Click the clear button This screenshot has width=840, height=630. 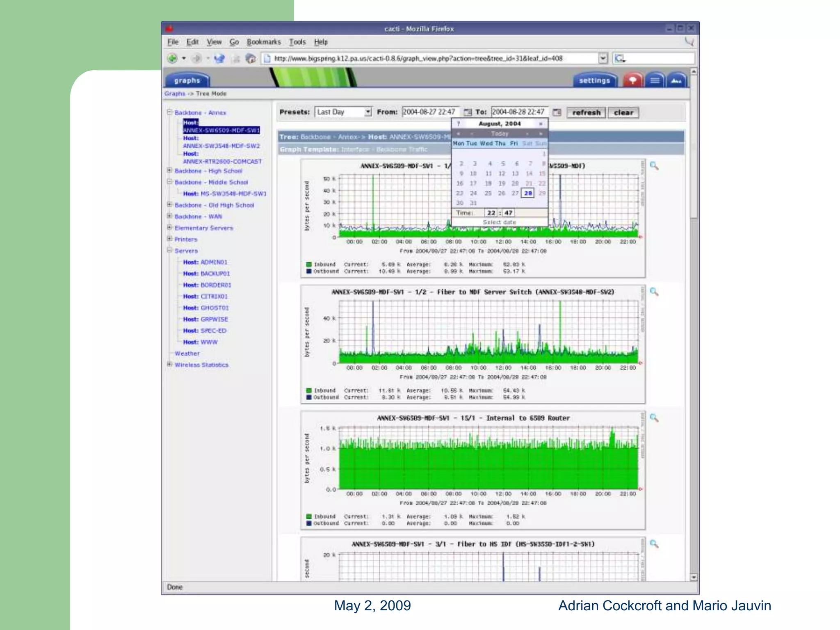point(623,112)
